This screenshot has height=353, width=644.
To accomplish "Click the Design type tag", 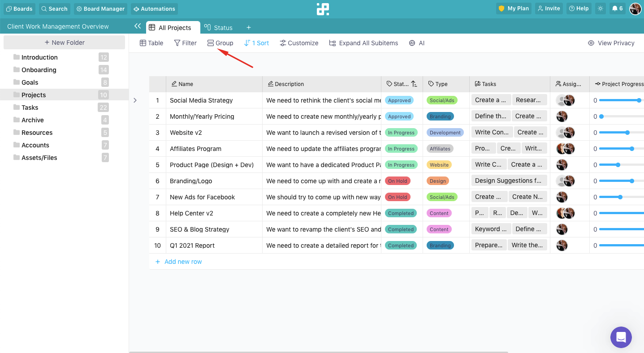I will (x=438, y=181).
